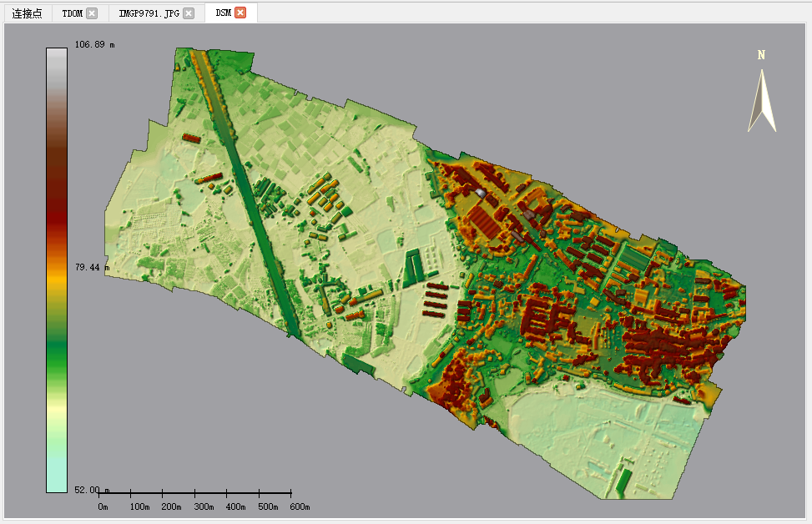This screenshot has width=812, height=524.
Task: Close the DSM tab
Action: point(240,13)
